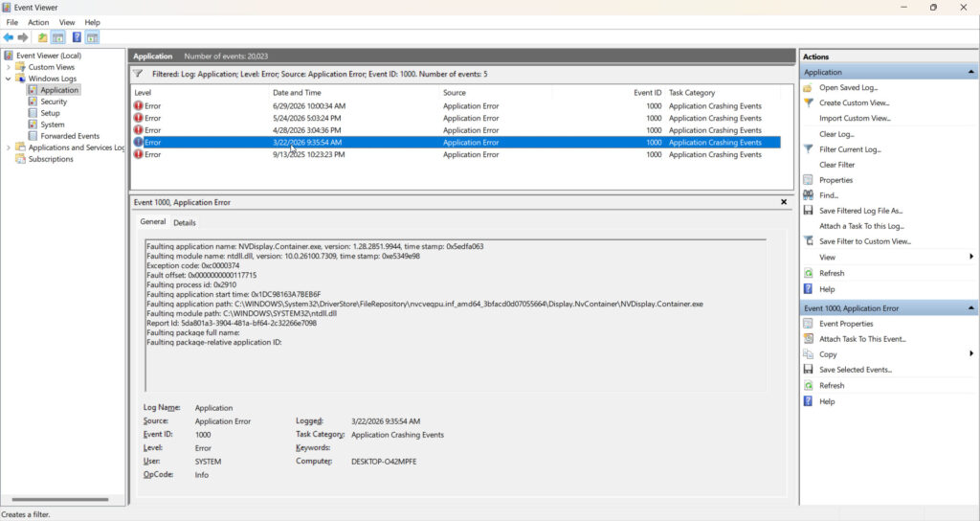
Task: Toggle the Show/Hide Action Pane toolbar icon
Action: pyautogui.click(x=92, y=37)
